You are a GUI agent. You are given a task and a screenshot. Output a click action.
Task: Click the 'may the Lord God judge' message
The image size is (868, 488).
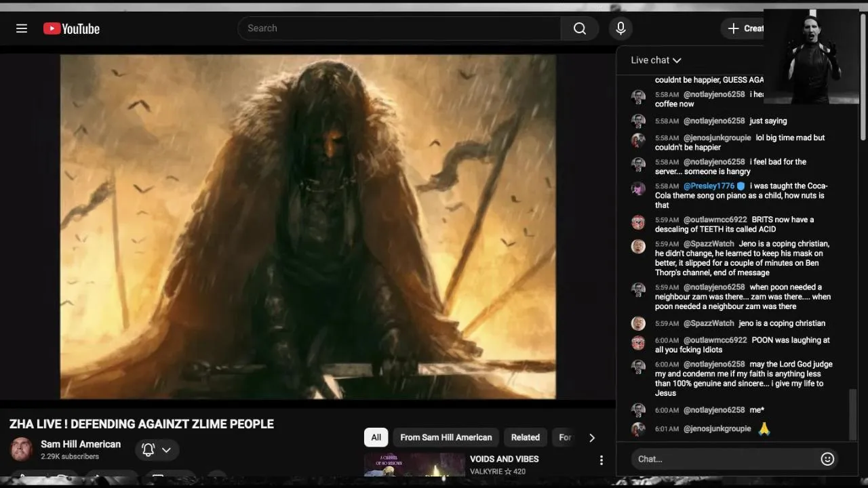pos(744,379)
